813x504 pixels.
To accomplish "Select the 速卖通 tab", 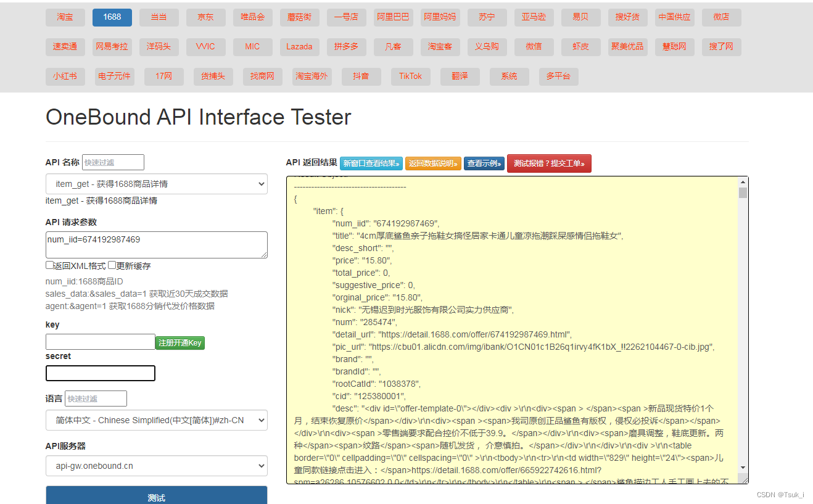I will click(x=65, y=47).
